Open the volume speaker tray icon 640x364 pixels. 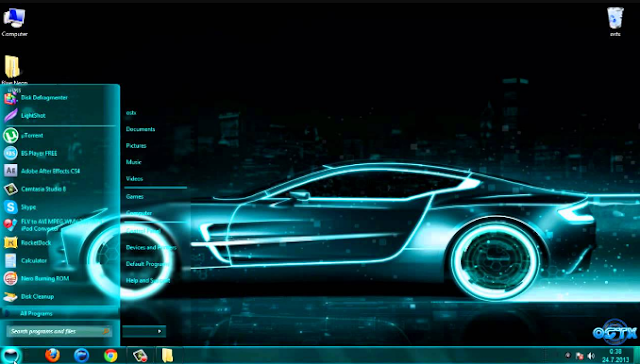591,356
